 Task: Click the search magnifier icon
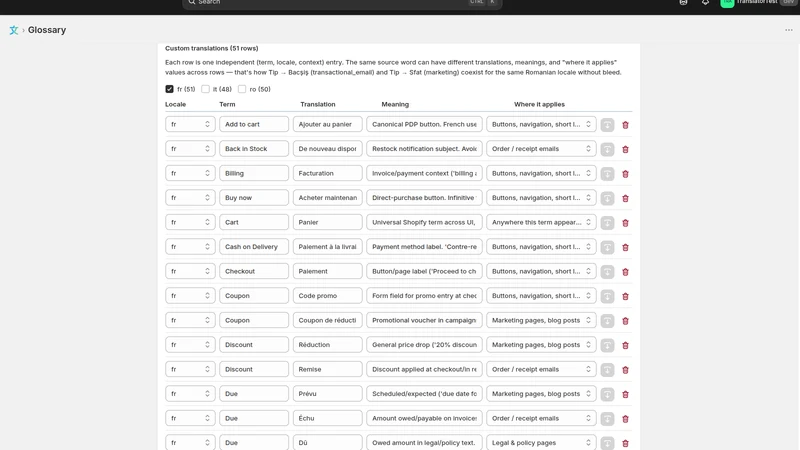pos(192,2)
